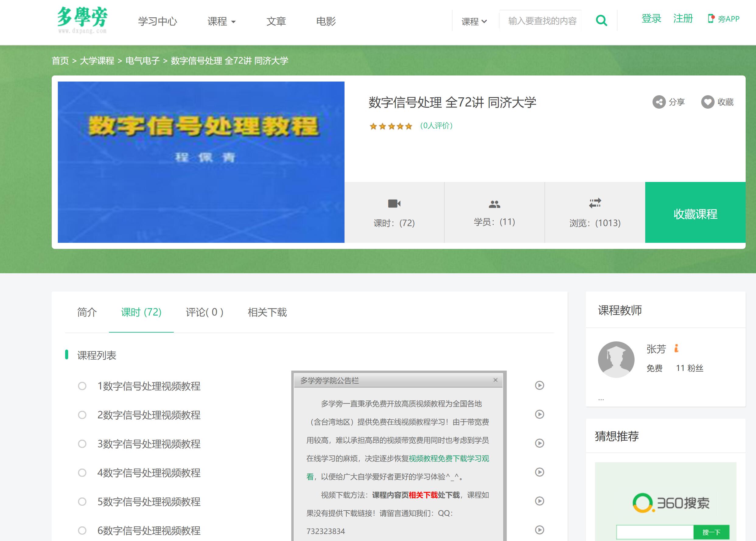756x541 pixels.
Task: Play lesson 1数字信号处理视频教程 via play icon
Action: click(x=539, y=386)
